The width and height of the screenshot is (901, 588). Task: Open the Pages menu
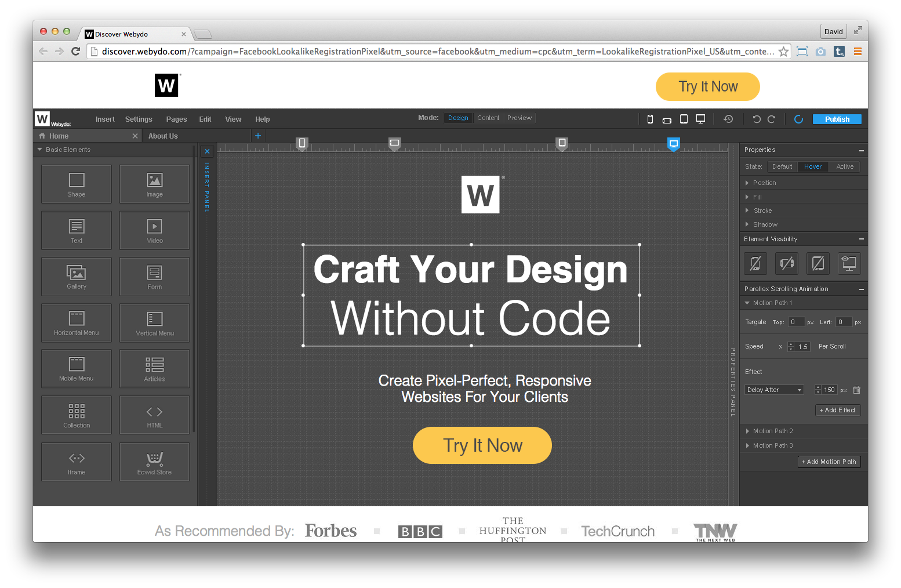(176, 119)
